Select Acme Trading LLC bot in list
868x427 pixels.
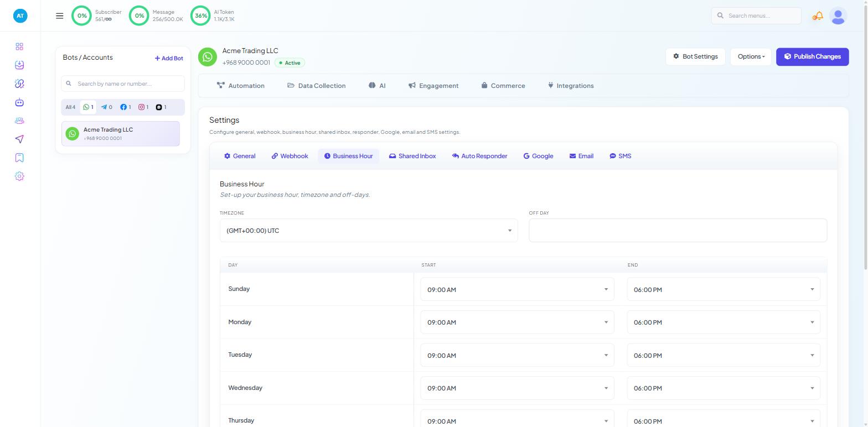tap(121, 134)
